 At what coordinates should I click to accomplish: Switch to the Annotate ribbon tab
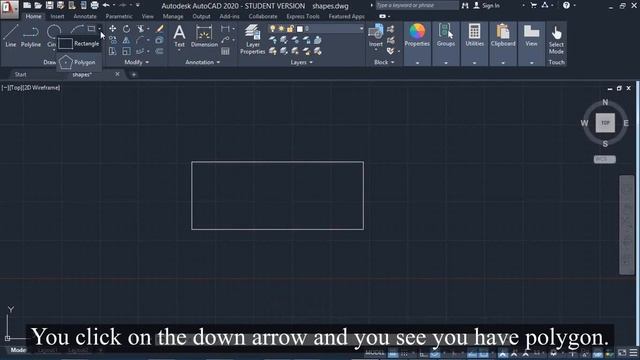click(x=85, y=16)
